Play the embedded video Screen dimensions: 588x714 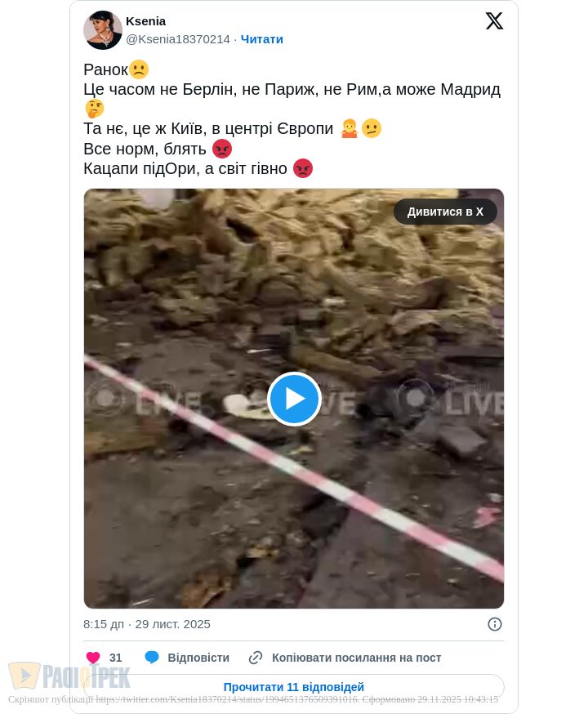294,399
